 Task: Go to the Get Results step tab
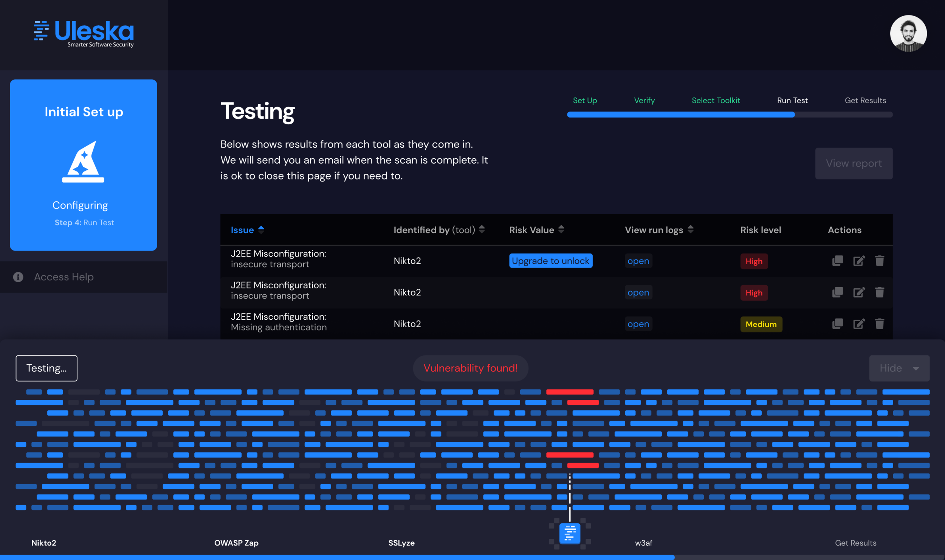(865, 101)
